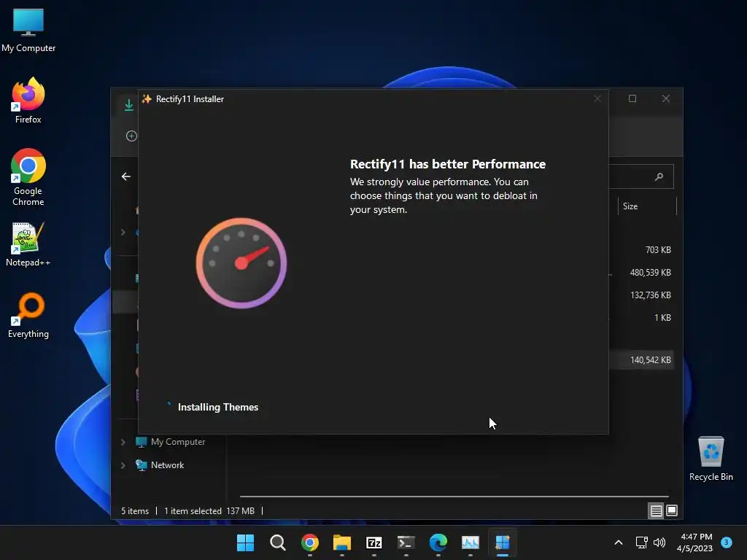Expand the Network tree node
The width and height of the screenshot is (747, 560).
click(x=123, y=465)
